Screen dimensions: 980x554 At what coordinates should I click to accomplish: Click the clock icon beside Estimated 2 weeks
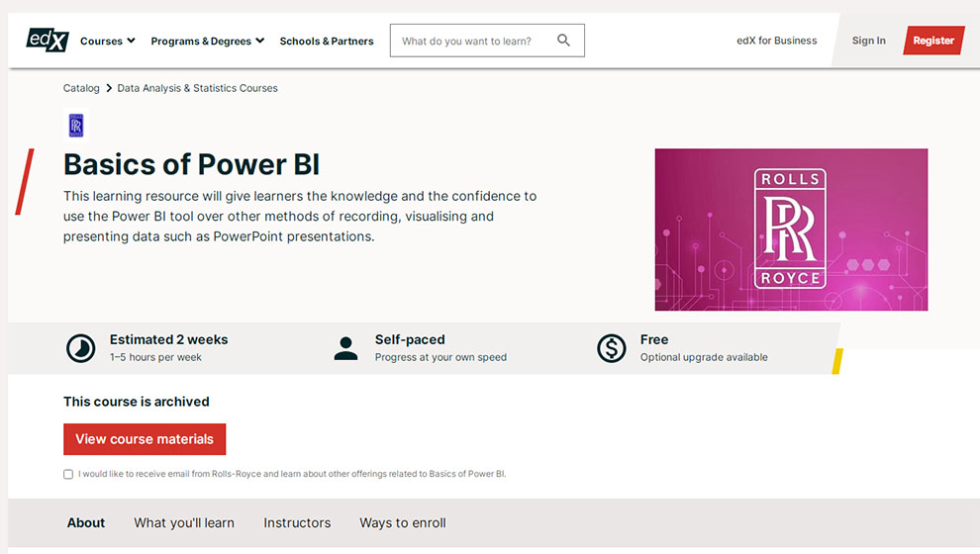pyautogui.click(x=81, y=348)
